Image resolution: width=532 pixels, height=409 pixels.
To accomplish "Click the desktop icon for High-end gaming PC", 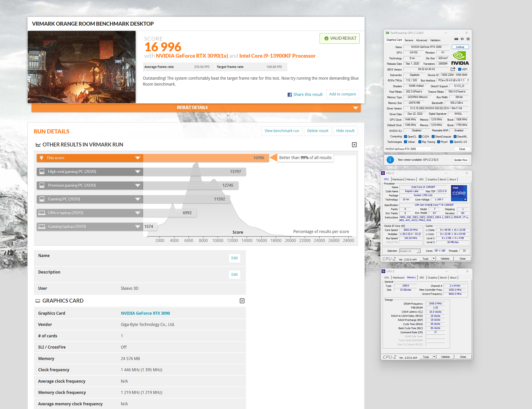I will click(42, 171).
